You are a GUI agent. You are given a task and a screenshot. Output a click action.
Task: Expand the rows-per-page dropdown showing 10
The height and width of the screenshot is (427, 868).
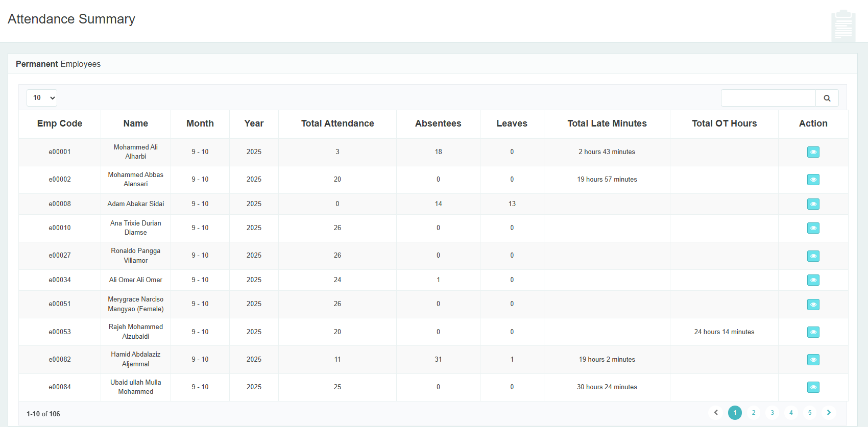[x=42, y=98]
